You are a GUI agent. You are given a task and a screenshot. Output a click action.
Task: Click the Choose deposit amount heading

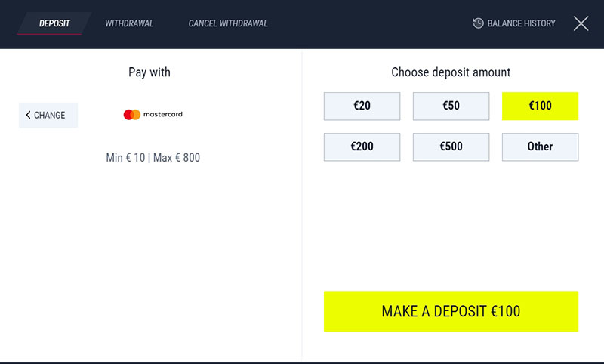pos(451,72)
